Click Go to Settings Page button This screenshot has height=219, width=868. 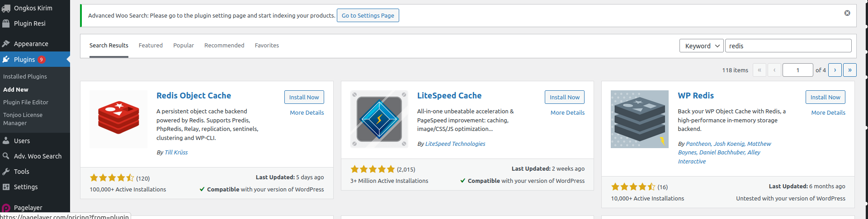[x=368, y=15]
